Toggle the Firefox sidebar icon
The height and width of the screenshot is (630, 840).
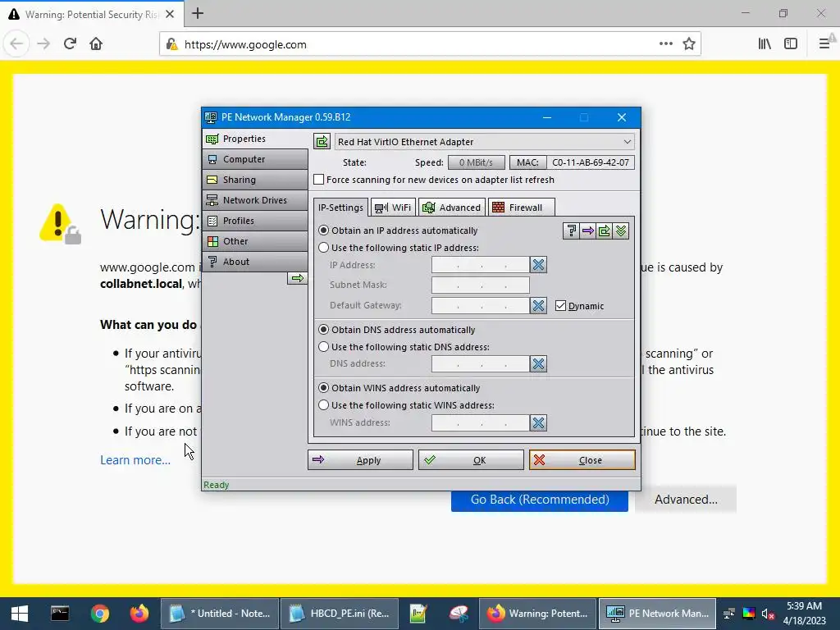pos(791,44)
